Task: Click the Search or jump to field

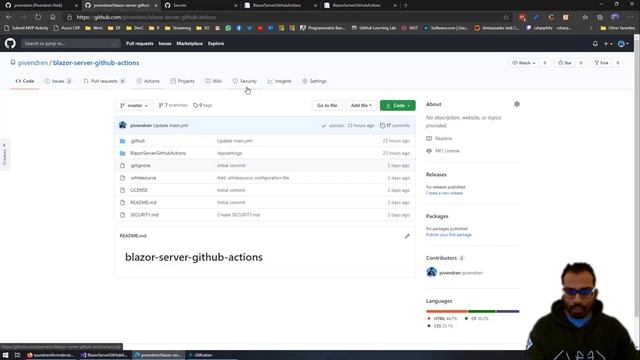Action: pos(71,44)
